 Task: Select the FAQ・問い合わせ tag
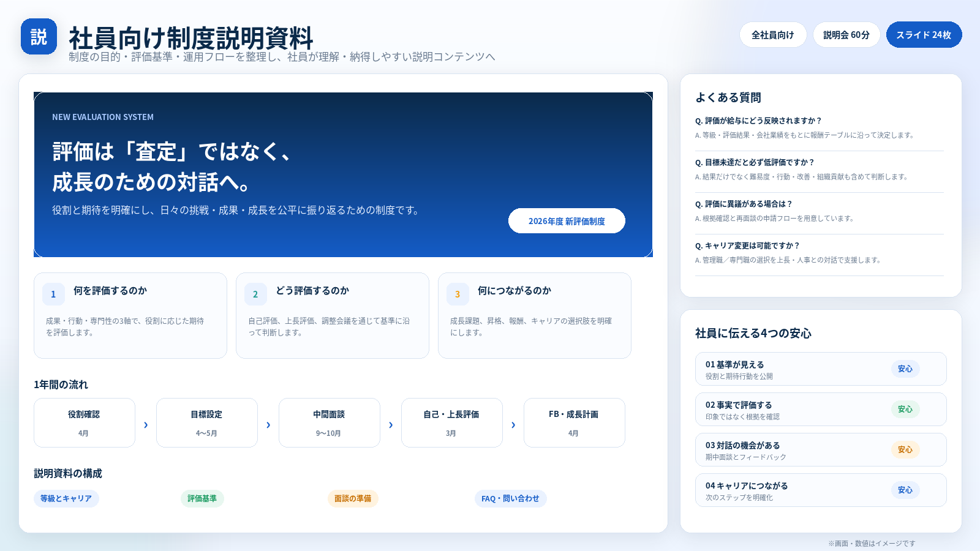point(510,498)
